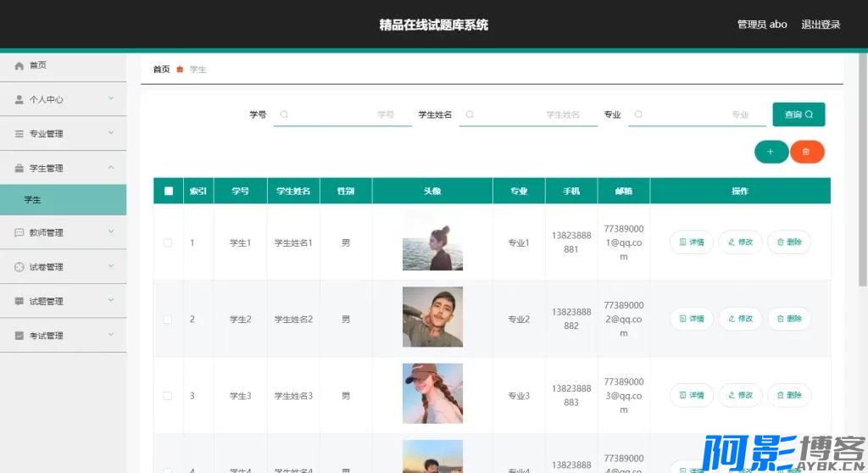Click the icon beside 考试管理 in sidebar
This screenshot has width=868, height=473.
point(19,336)
